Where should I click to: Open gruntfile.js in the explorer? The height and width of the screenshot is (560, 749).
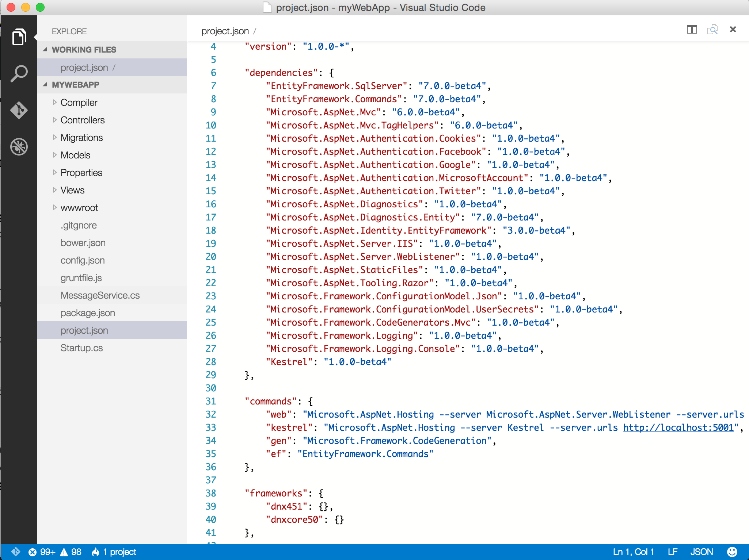112,278
